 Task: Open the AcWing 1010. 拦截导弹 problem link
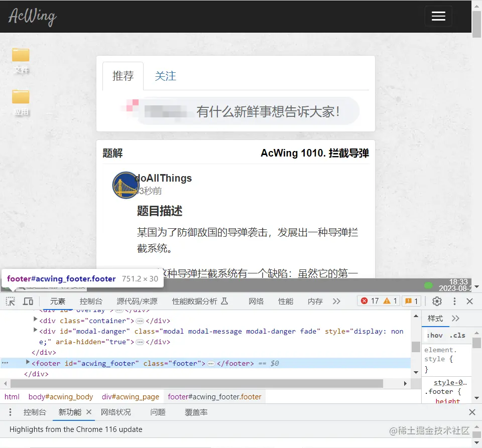315,153
